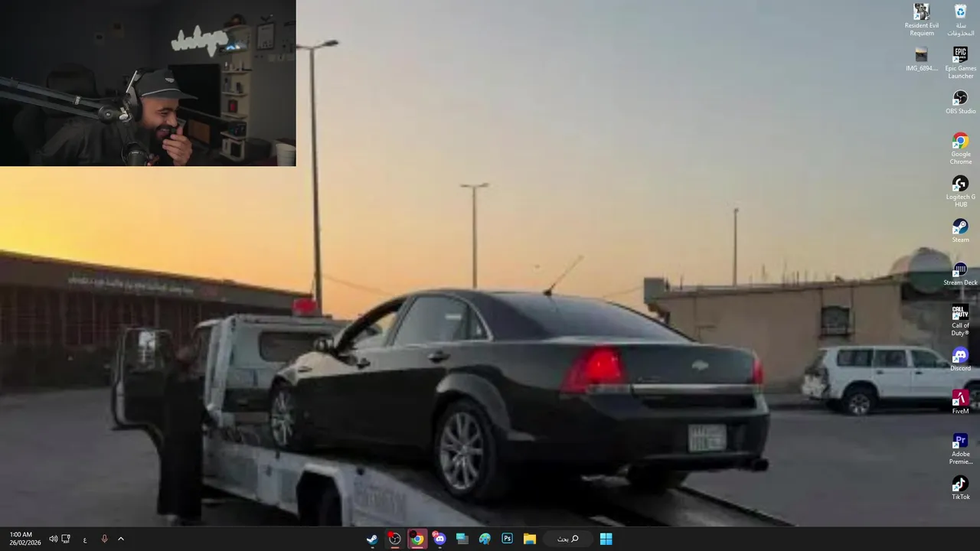This screenshot has height=551, width=980.
Task: Open the volume control tray icon
Action: pyautogui.click(x=53, y=539)
